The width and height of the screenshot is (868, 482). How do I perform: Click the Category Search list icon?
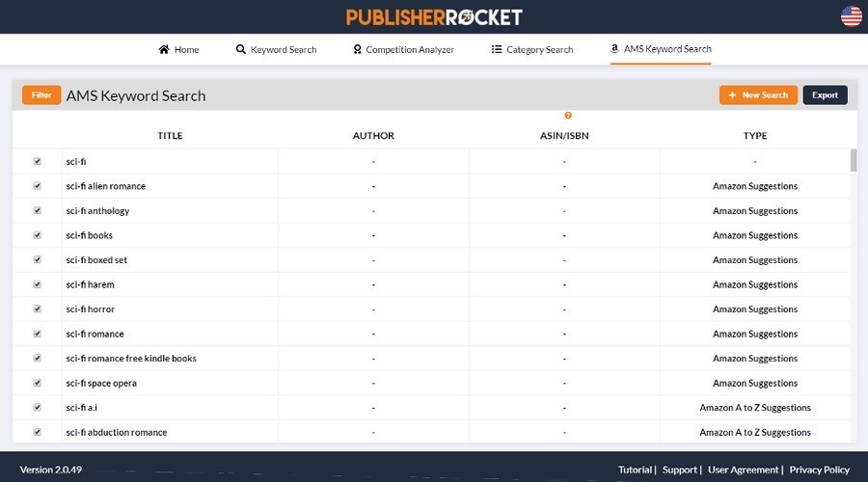(x=497, y=49)
